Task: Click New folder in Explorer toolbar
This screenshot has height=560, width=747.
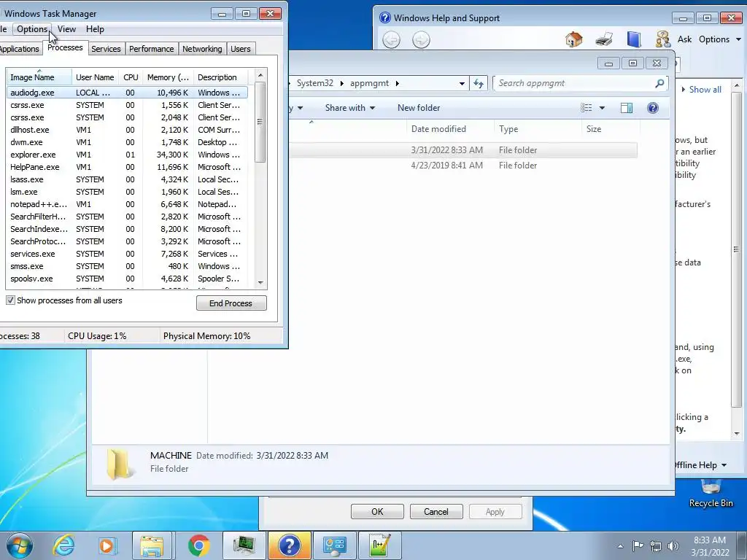Action: [419, 108]
